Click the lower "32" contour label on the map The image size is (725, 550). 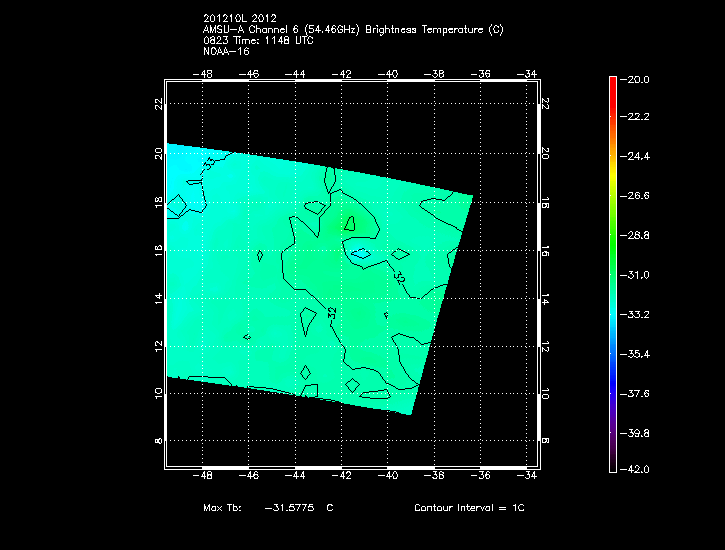332,313
